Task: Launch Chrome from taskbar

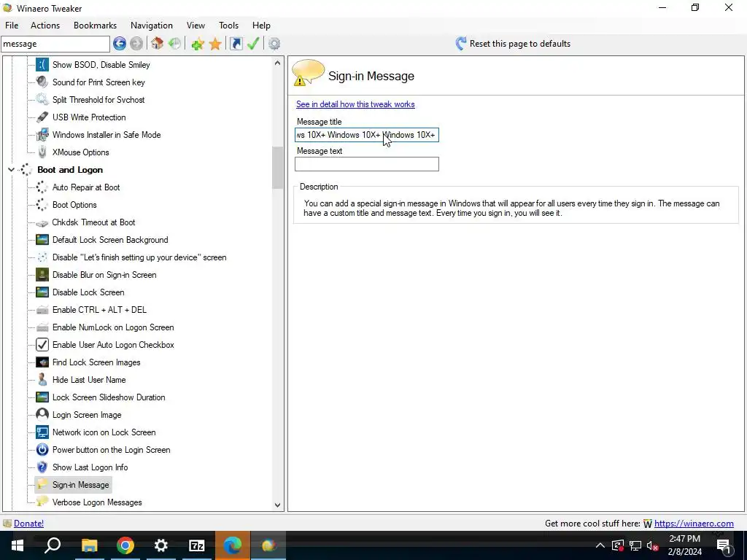Action: [125, 545]
